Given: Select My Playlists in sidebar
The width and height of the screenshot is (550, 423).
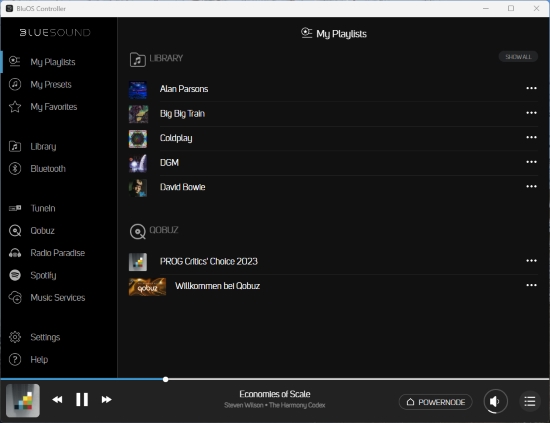Looking at the screenshot, I should click(53, 62).
